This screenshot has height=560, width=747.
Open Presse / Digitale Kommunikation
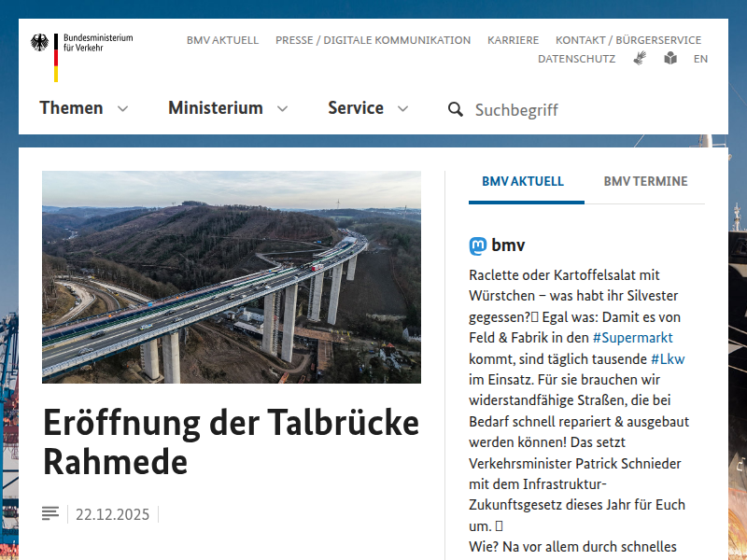[x=373, y=40]
